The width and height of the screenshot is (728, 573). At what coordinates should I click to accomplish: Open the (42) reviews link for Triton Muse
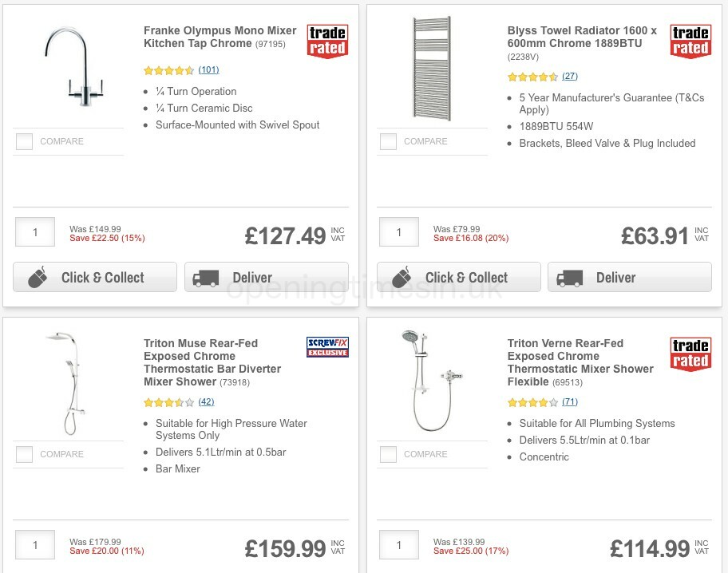206,402
